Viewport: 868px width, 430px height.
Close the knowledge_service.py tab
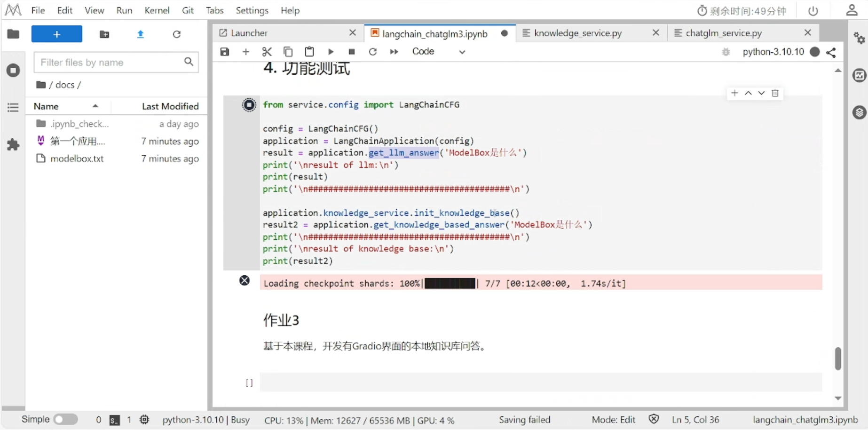click(656, 32)
